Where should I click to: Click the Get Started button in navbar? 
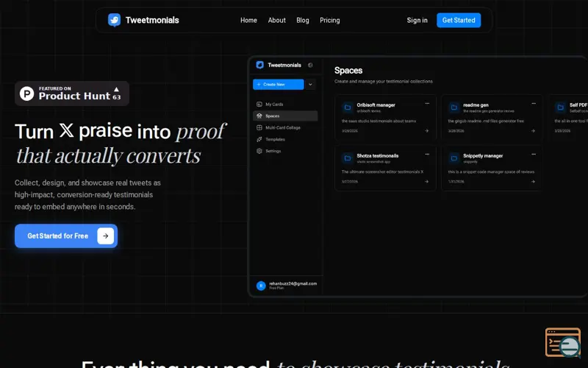coord(459,21)
